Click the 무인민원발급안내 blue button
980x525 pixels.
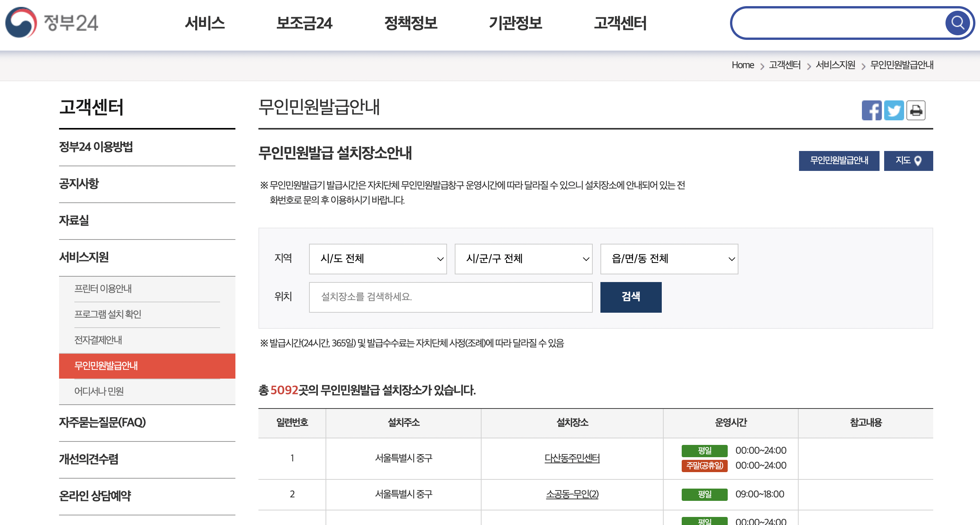pos(839,161)
